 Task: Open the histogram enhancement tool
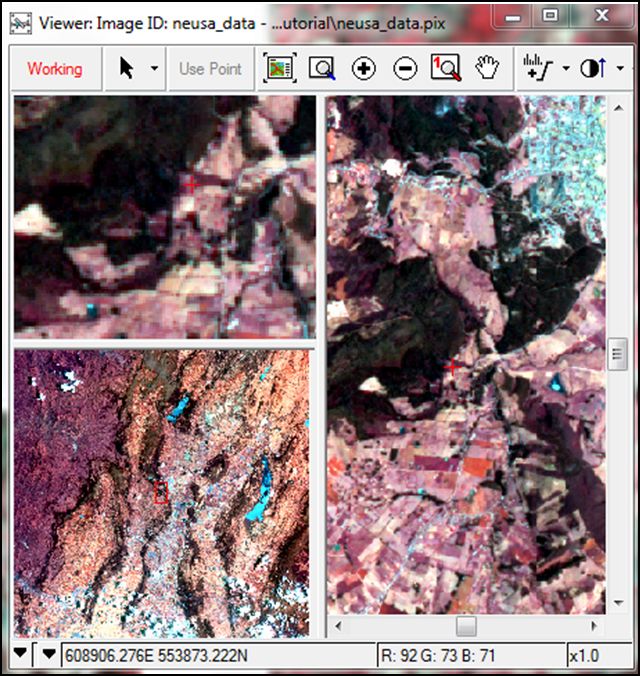coord(538,68)
